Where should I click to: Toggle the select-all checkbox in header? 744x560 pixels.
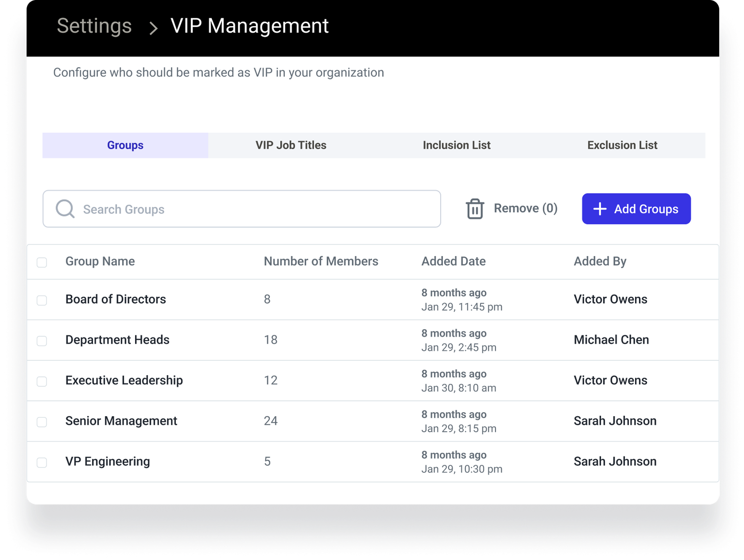(x=42, y=262)
